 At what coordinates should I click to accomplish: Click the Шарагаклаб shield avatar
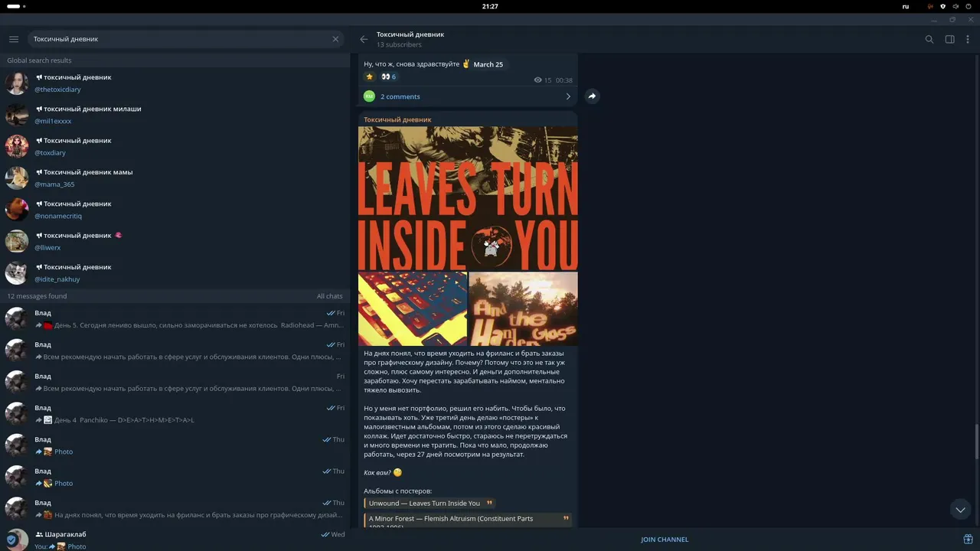pyautogui.click(x=17, y=540)
